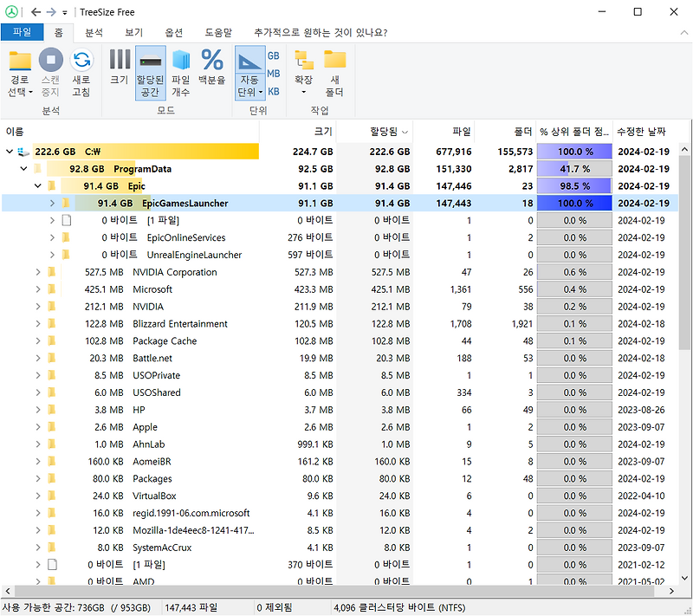Click the 새 폴더 icon

(x=334, y=59)
